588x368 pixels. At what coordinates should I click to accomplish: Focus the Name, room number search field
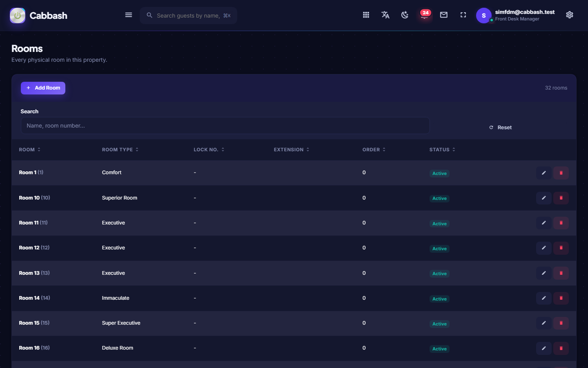[225, 126]
